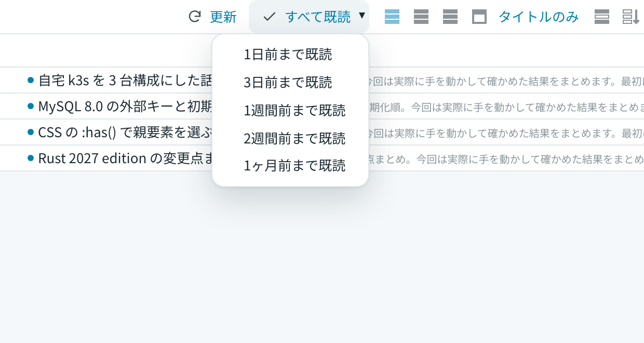The height and width of the screenshot is (343, 644).
Task: Toggle unread dot of Rust 2027 edition article
Action: pyautogui.click(x=31, y=158)
